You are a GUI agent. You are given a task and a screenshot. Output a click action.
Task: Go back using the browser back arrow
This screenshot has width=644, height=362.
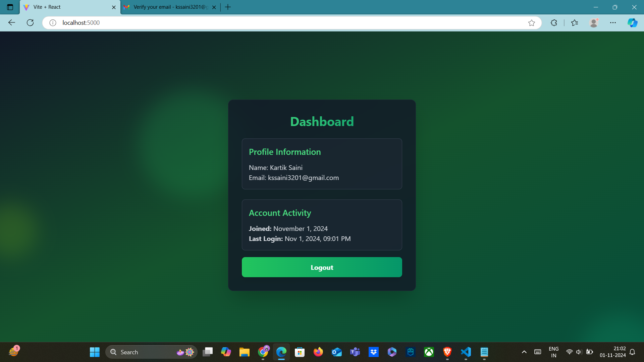tap(12, 23)
